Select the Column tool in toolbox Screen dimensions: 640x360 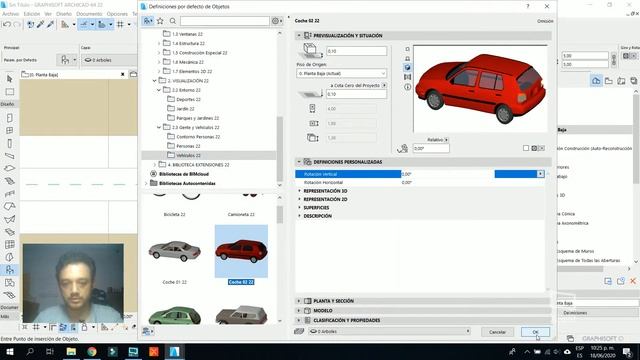pyautogui.click(x=9, y=143)
